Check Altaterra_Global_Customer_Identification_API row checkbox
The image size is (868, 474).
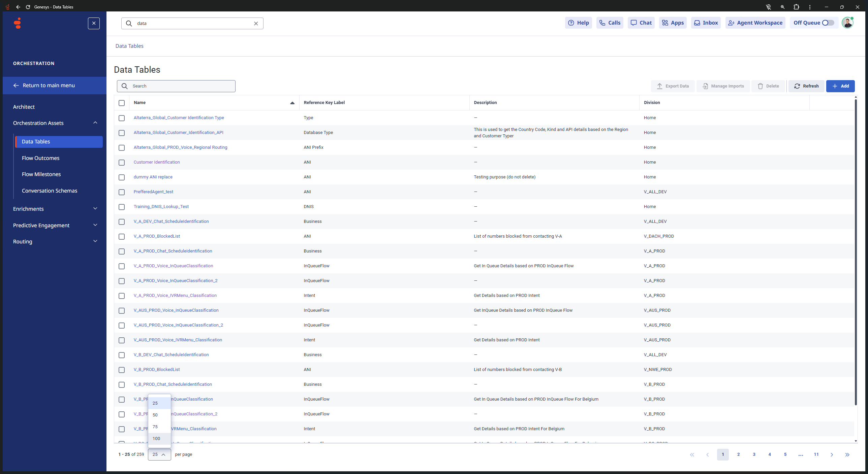pos(122,133)
